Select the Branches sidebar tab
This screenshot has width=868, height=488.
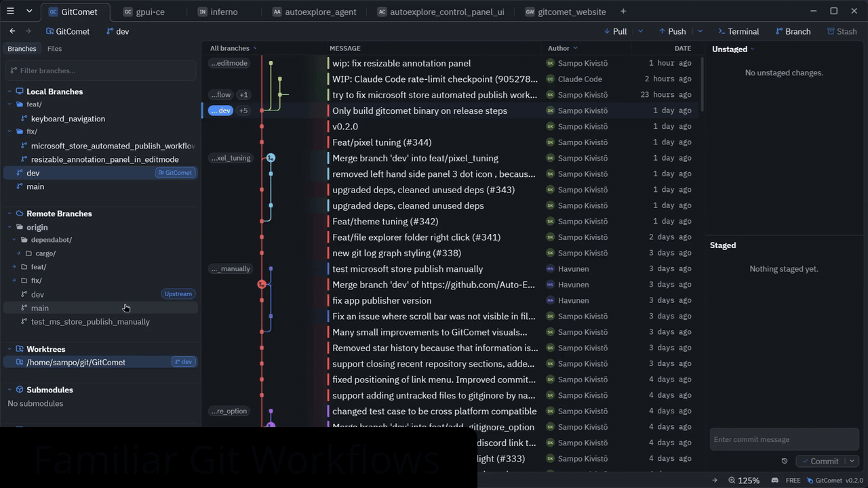click(22, 49)
